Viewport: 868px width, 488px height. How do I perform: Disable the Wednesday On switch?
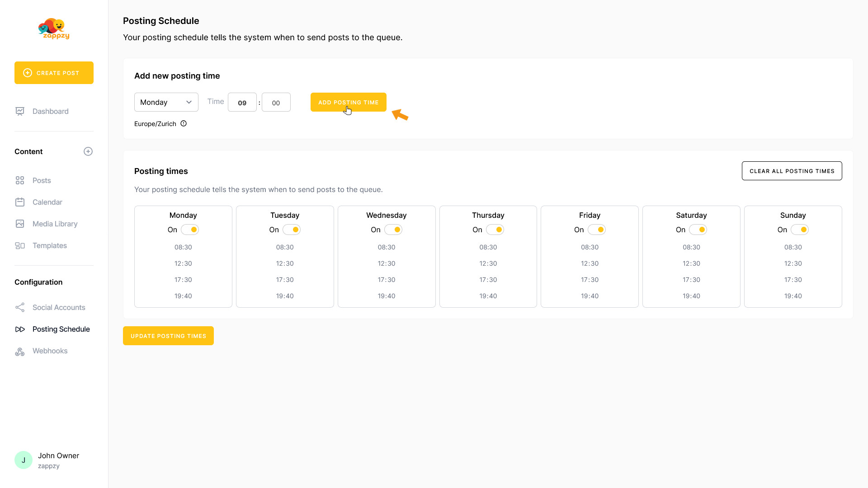coord(393,230)
